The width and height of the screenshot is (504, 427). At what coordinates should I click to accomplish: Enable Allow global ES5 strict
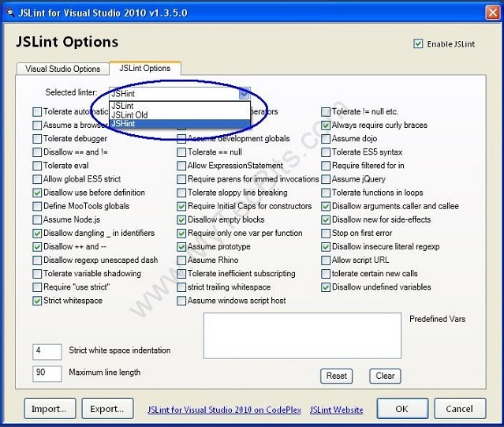[37, 179]
